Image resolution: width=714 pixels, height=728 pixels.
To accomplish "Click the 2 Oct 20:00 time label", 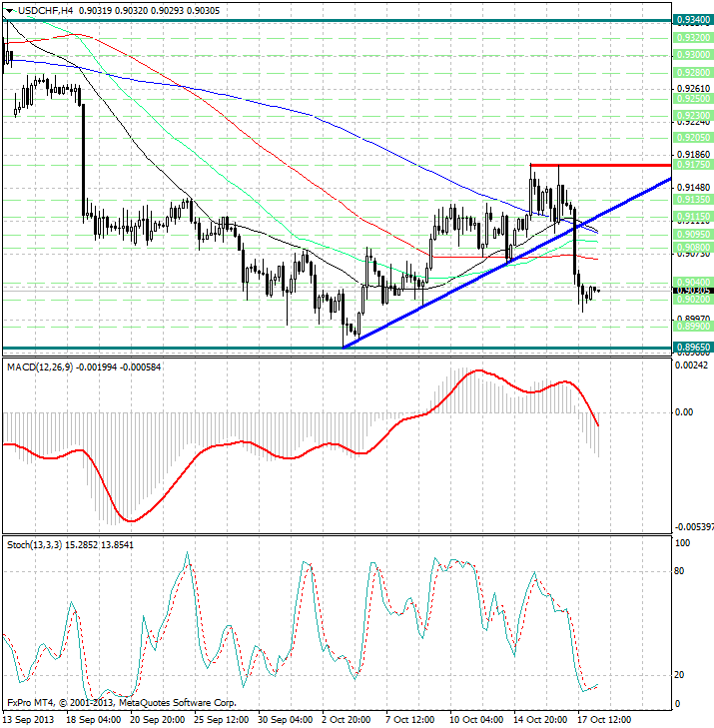I will pos(346,720).
